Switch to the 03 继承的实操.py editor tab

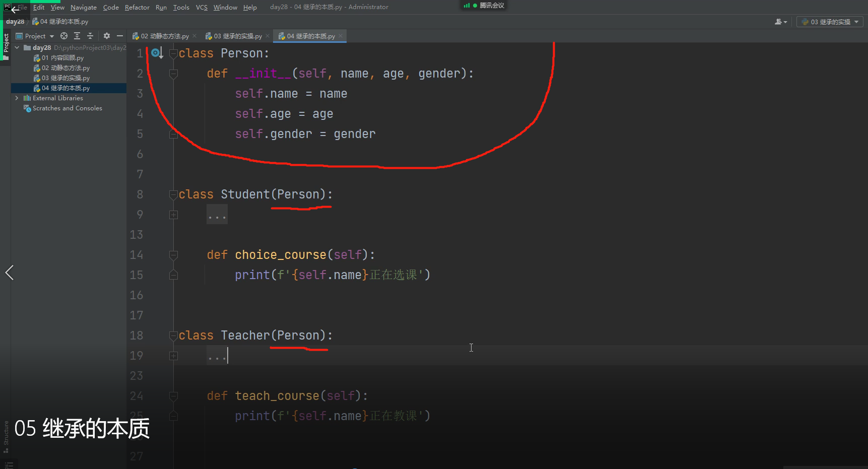237,36
